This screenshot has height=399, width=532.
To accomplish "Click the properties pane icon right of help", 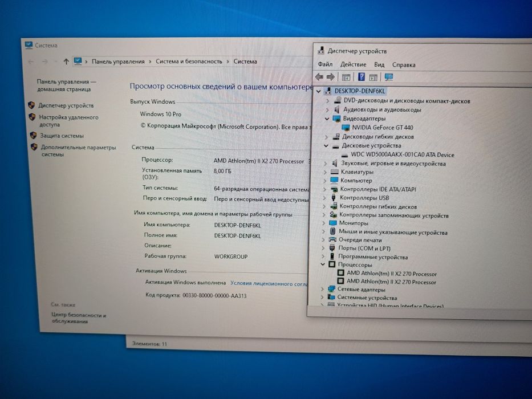I will [x=373, y=78].
